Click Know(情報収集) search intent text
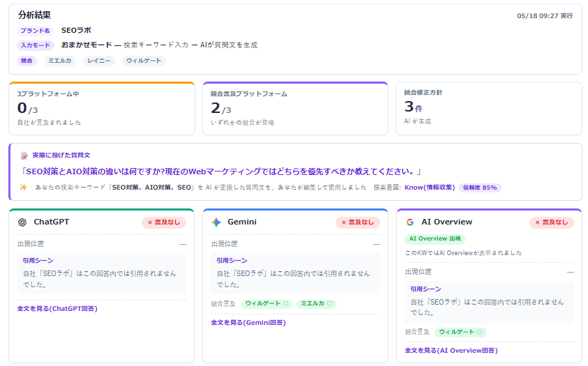Screen dimensions: 588x366 click(430, 188)
